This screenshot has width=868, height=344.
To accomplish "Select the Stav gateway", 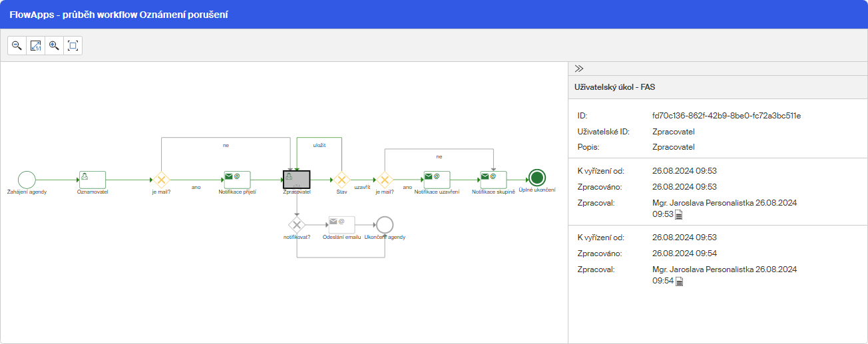I will point(341,180).
